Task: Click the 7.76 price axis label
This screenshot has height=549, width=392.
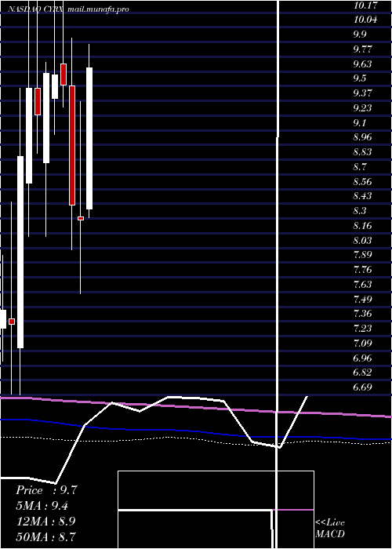Action: [x=362, y=270]
